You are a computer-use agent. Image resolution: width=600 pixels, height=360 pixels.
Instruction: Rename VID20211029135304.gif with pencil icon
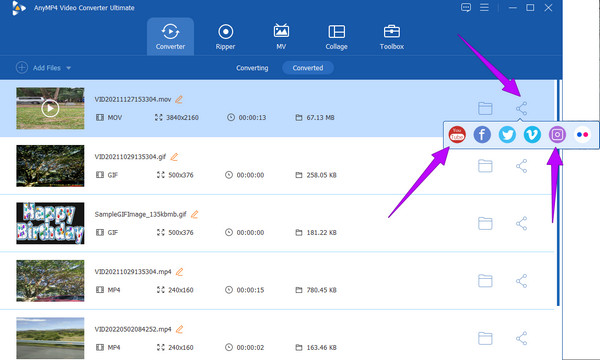coord(174,157)
